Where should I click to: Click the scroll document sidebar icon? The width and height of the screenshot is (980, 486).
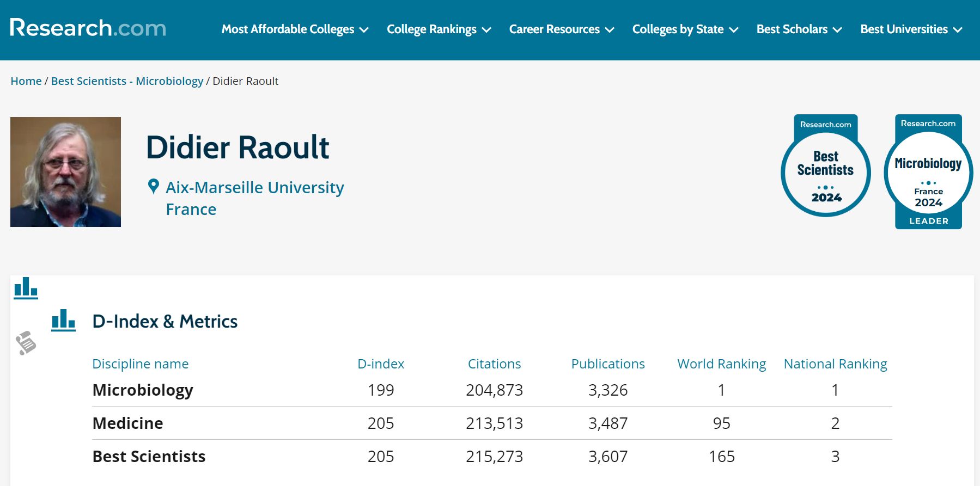(x=26, y=343)
